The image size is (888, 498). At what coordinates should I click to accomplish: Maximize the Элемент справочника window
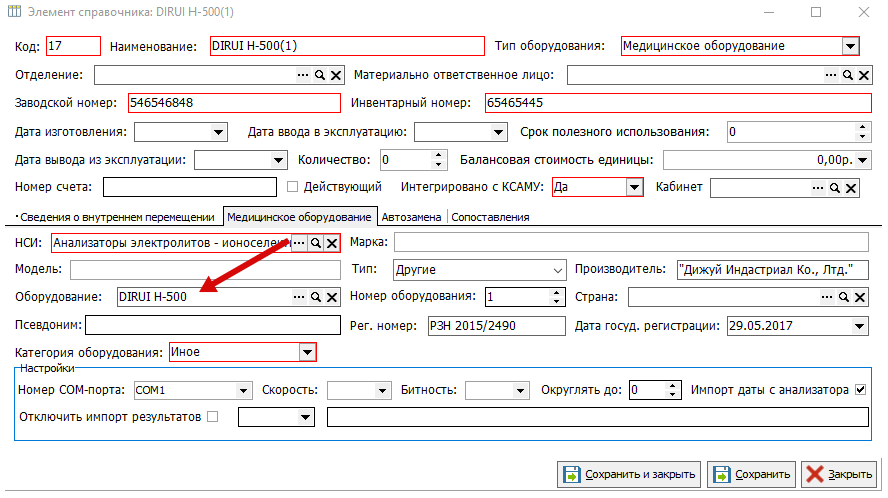tap(816, 12)
